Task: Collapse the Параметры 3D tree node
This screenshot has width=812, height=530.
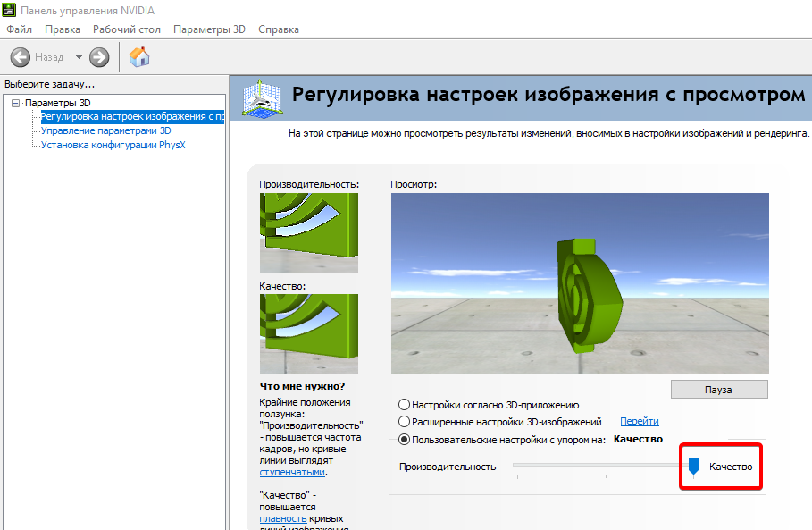Action: [x=15, y=103]
